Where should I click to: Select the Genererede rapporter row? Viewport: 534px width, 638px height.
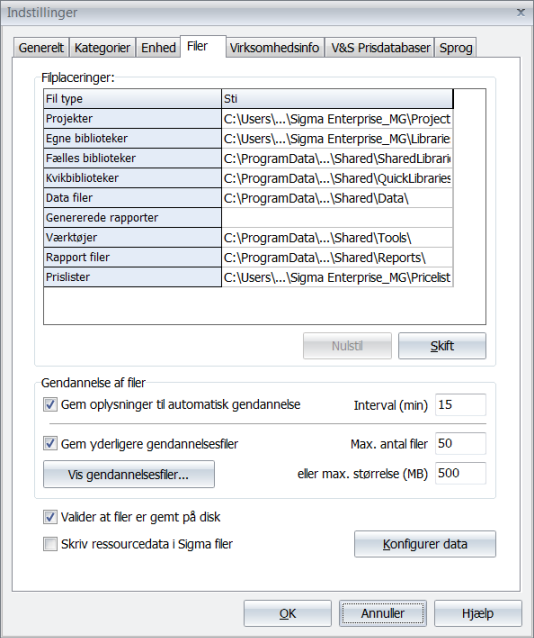(x=248, y=218)
